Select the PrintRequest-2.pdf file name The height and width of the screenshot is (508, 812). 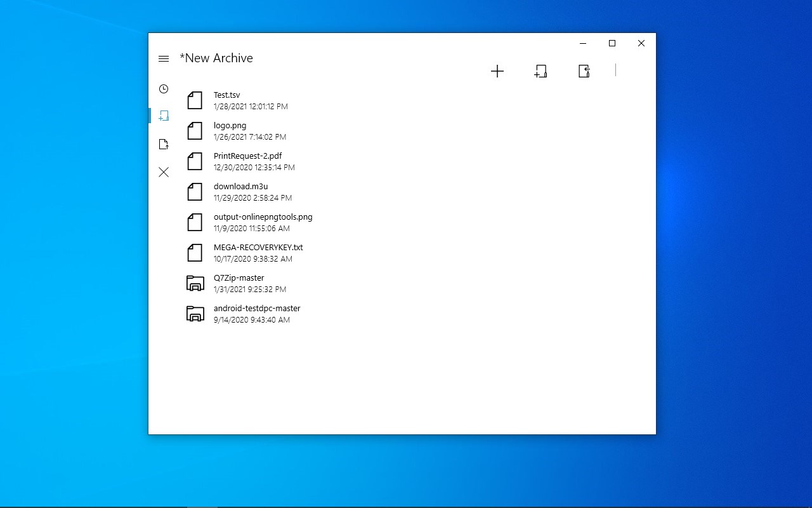tap(248, 156)
